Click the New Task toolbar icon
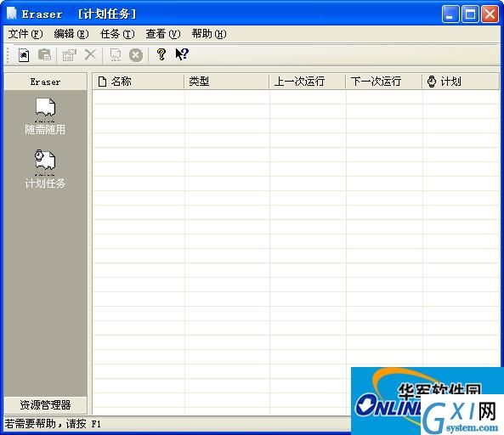This screenshot has width=504, height=435. [x=24, y=55]
